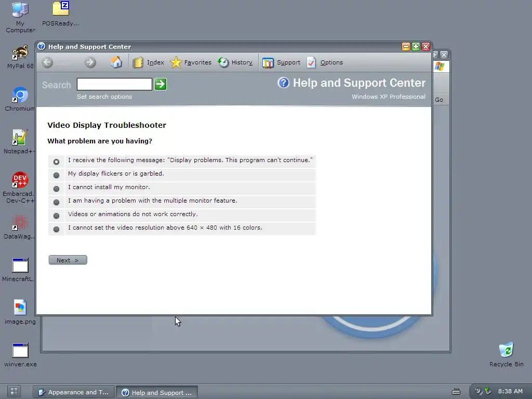Screen dimensions: 532x399
Task: Switch to Appearance and T... taskbar button
Action: (x=74, y=392)
